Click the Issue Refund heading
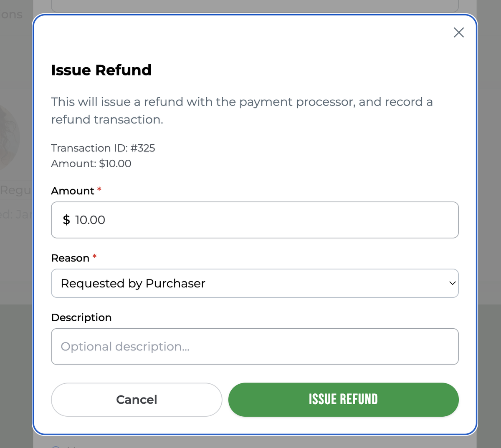The height and width of the screenshot is (448, 501). [x=101, y=70]
